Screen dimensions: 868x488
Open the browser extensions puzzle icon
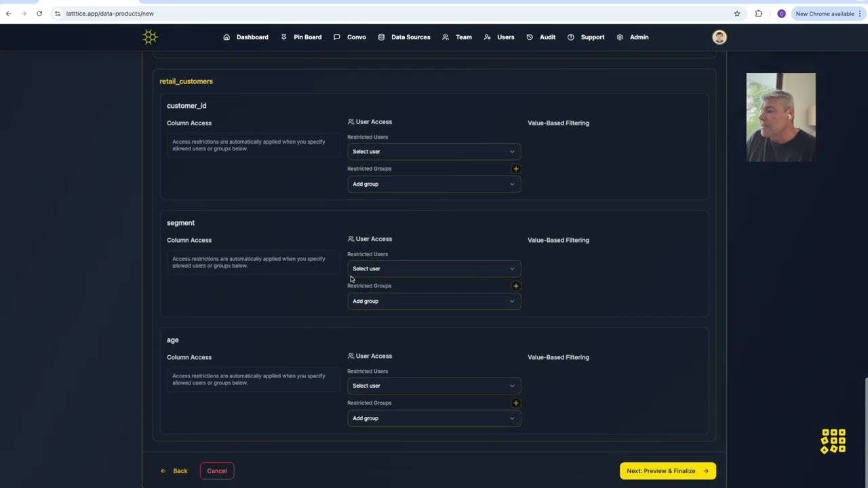click(759, 14)
